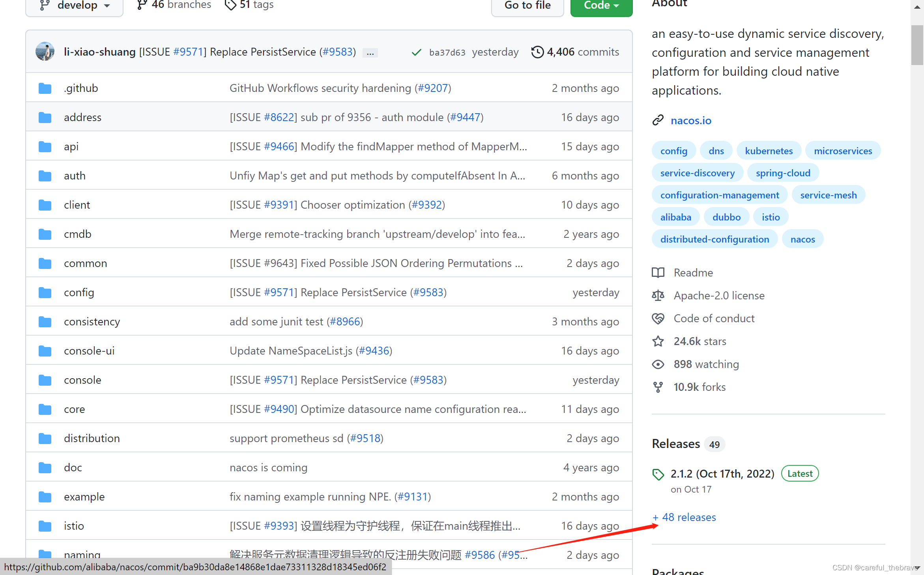The height and width of the screenshot is (575, 924).
Task: Click the commit history clock icon
Action: click(537, 52)
